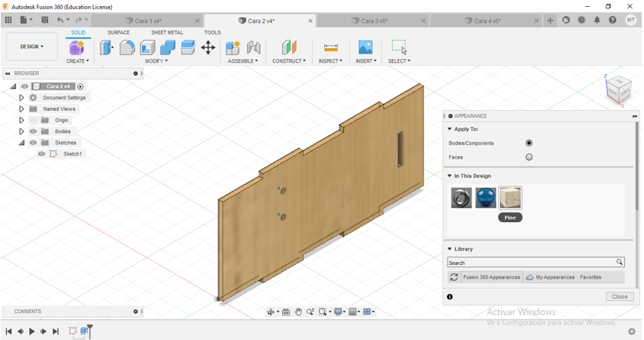Click the Insert image icon

coord(366,48)
